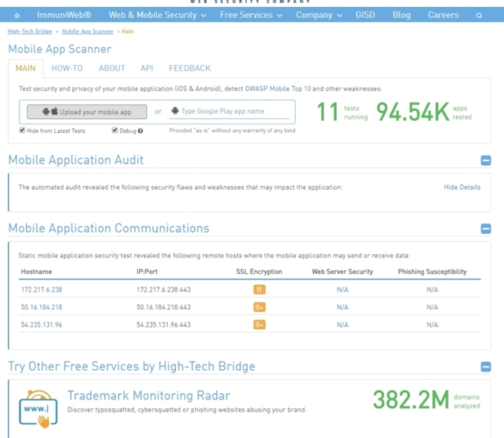Screen dimensions: 504x438
Task: Click the 11 tests running counter
Action: (342, 111)
